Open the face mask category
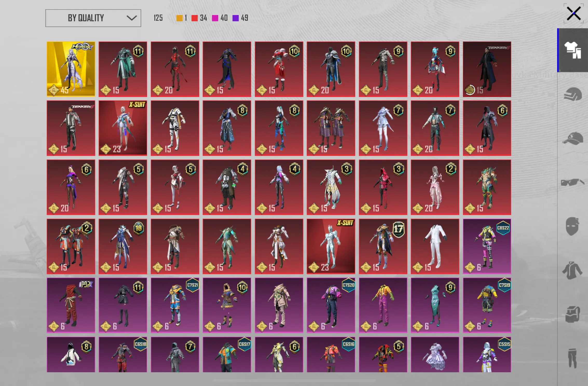588x386 pixels. (573, 226)
